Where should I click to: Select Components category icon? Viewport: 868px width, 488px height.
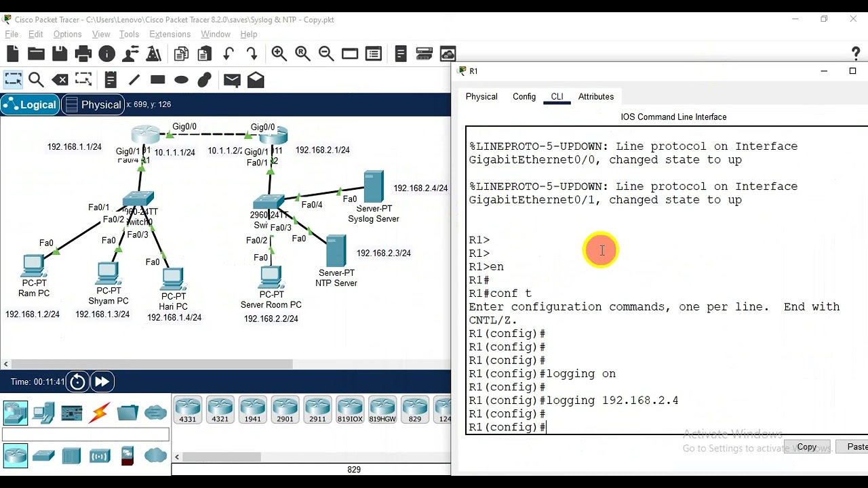pos(71,412)
